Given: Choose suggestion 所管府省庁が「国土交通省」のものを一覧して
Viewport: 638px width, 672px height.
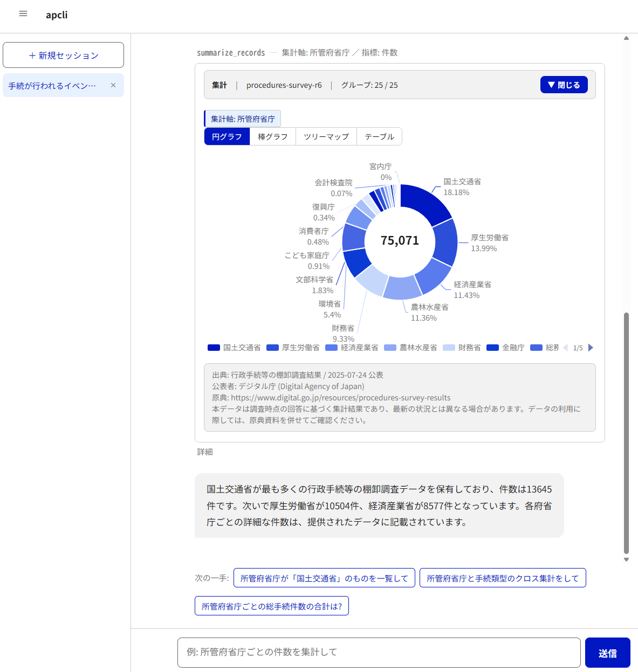Looking at the screenshot, I should 324,578.
